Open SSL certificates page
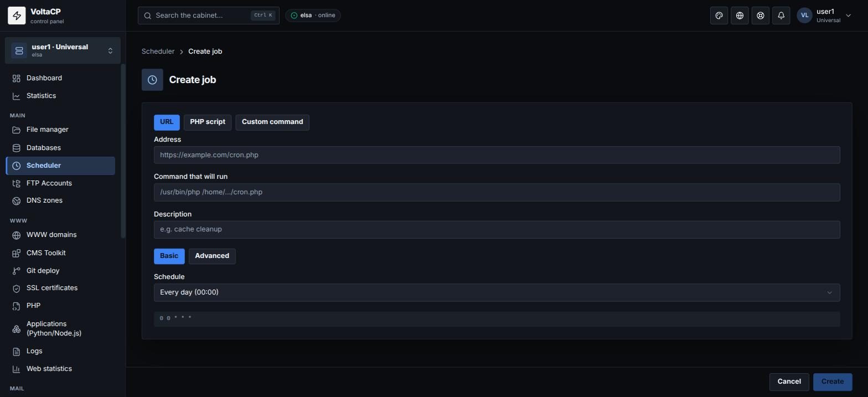The width and height of the screenshot is (868, 397). (60, 288)
